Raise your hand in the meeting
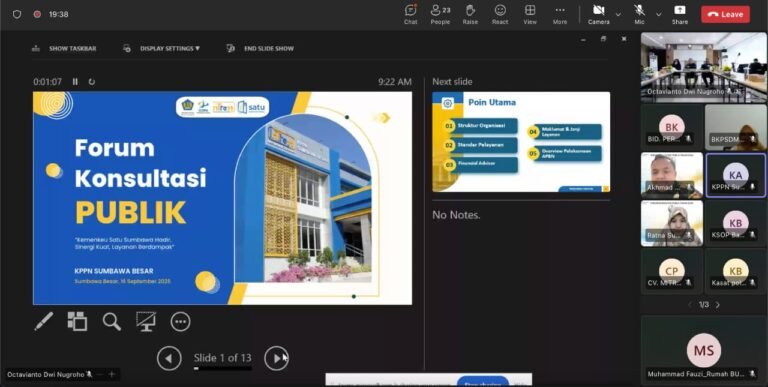Screen dimensions: 768x387 [x=470, y=14]
